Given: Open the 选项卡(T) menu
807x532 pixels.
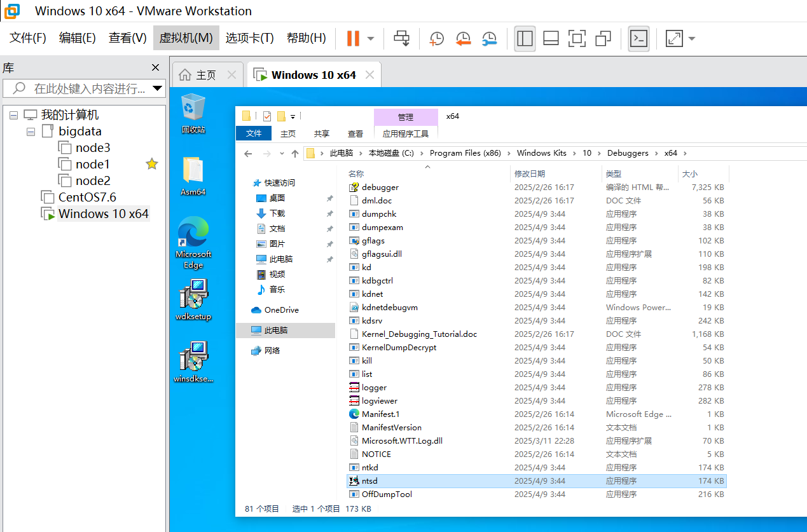Looking at the screenshot, I should point(249,38).
